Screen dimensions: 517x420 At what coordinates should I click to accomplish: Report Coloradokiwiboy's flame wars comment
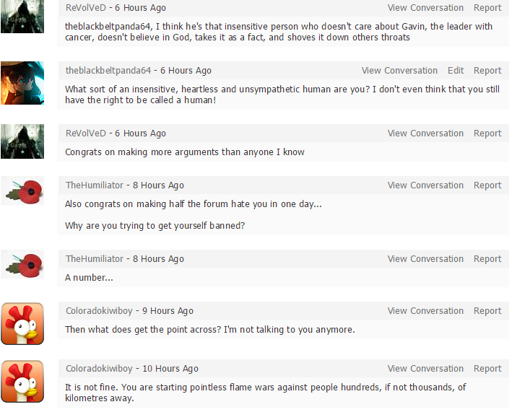(487, 369)
